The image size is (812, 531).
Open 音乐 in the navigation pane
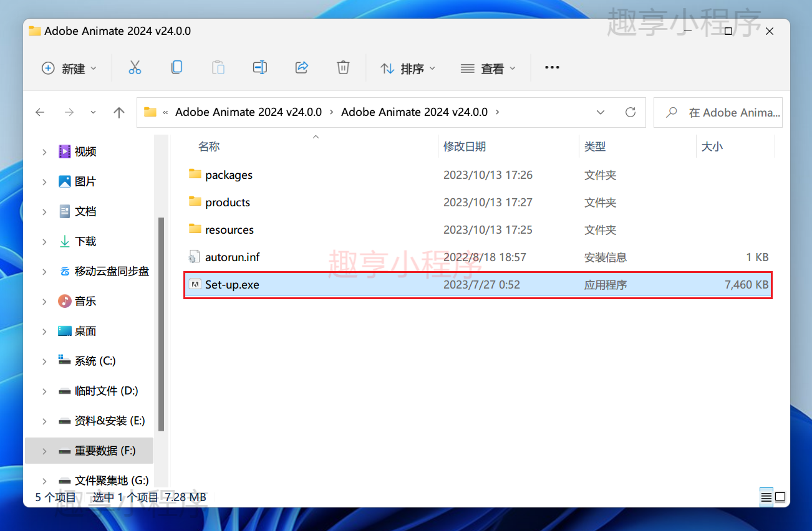[85, 301]
